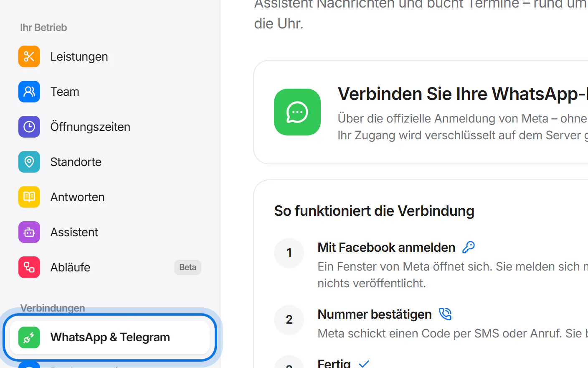This screenshot has height=368, width=588.
Task: Select Standorte in the sidebar
Action: pos(110,162)
